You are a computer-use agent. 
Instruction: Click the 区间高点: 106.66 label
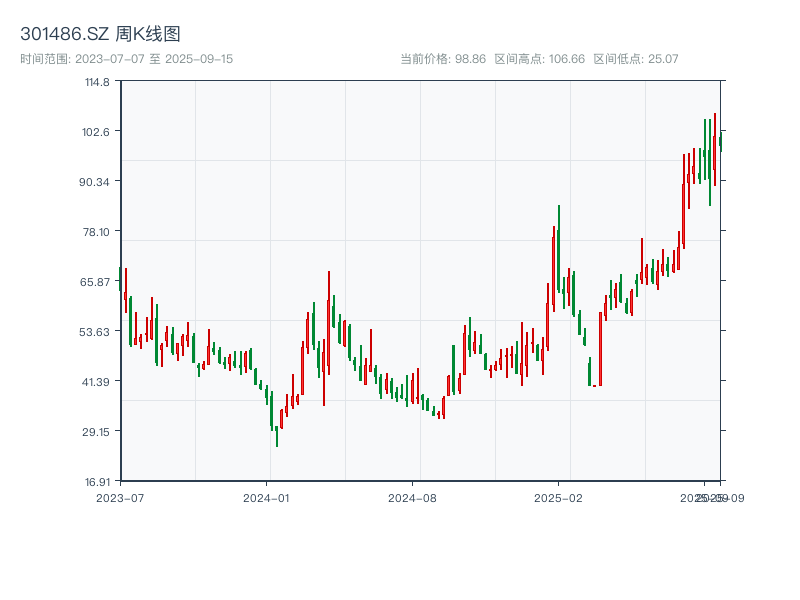pos(540,59)
